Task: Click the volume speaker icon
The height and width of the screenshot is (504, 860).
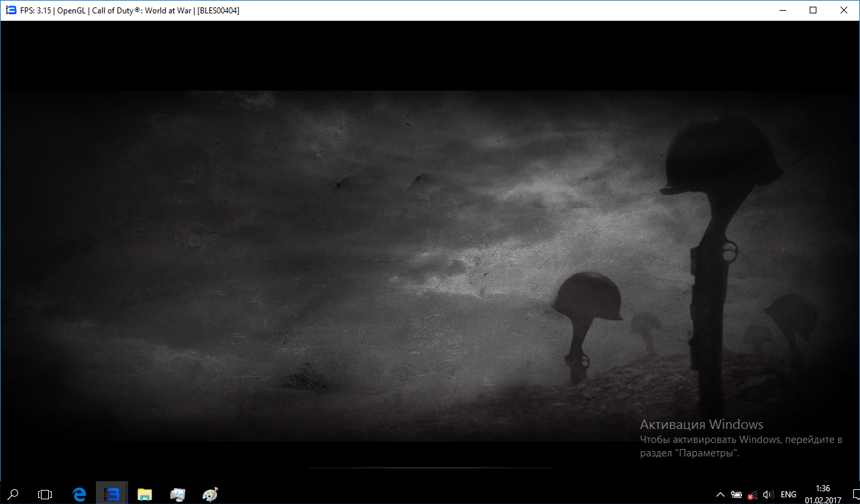Action: coord(768,495)
